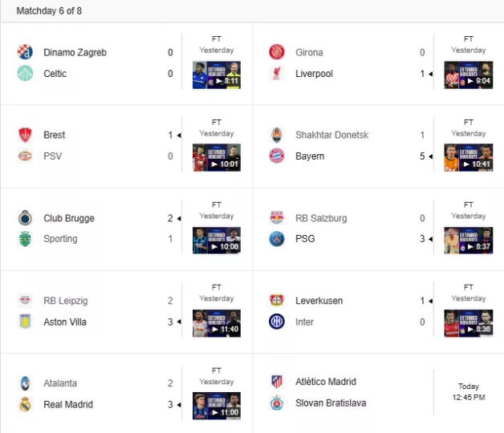Play the Girona vs Liverpool 9:04 highlights
The image size is (504, 433).
pyautogui.click(x=469, y=75)
